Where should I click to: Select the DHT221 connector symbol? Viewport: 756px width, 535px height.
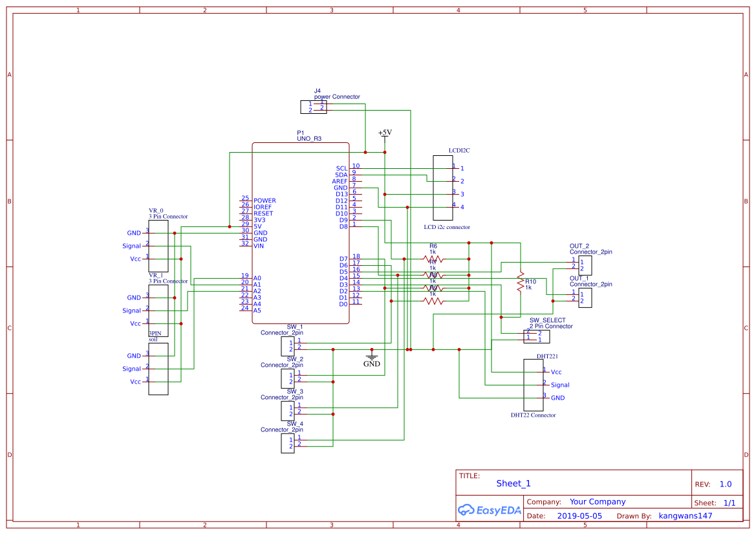[x=534, y=384]
